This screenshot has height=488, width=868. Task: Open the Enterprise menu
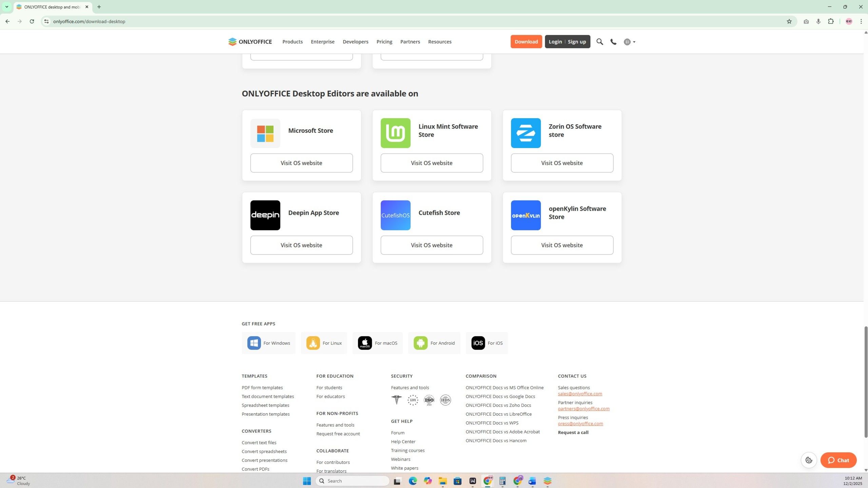pyautogui.click(x=322, y=42)
